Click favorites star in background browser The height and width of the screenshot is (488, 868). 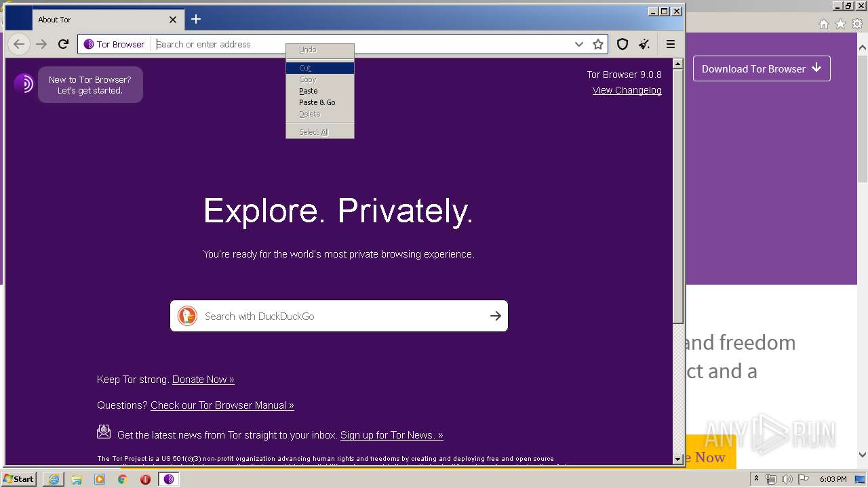(x=840, y=24)
